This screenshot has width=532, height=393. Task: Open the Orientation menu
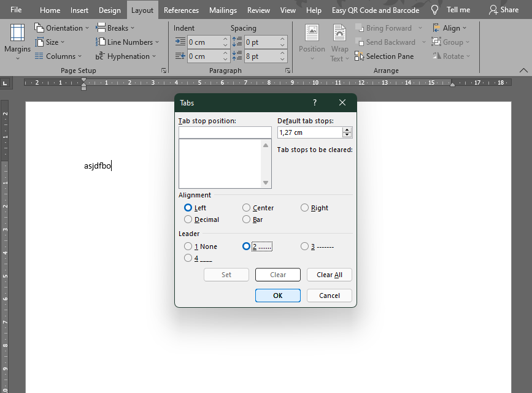(61, 28)
